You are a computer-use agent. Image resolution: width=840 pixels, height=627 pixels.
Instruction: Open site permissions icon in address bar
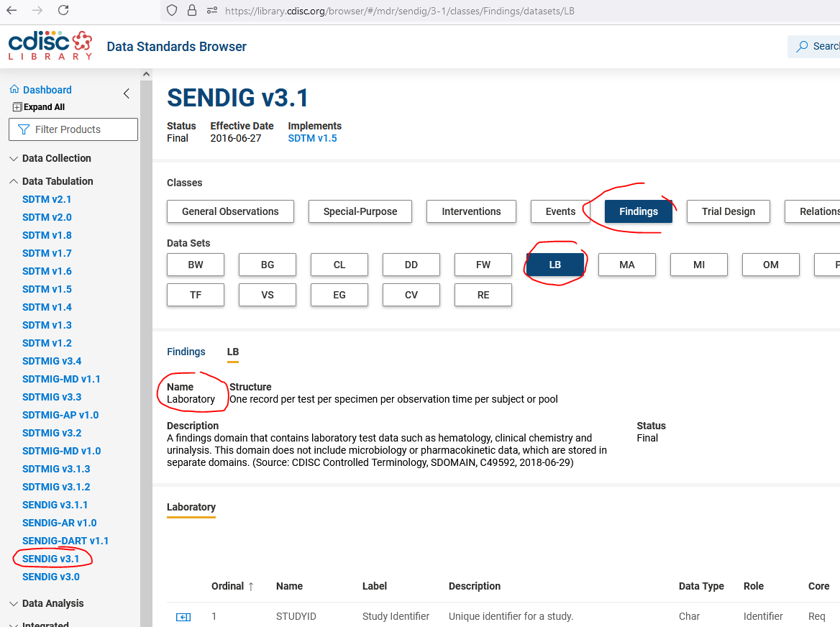point(212,11)
